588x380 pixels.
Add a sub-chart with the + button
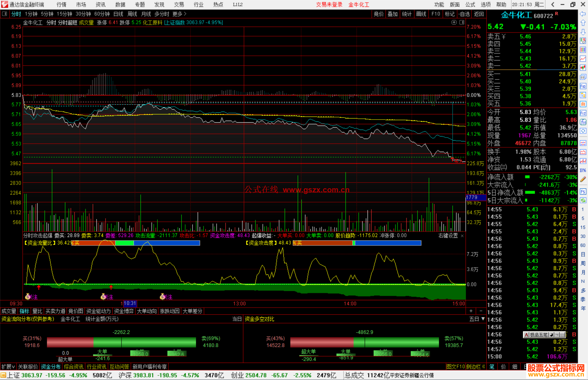[x=471, y=311]
